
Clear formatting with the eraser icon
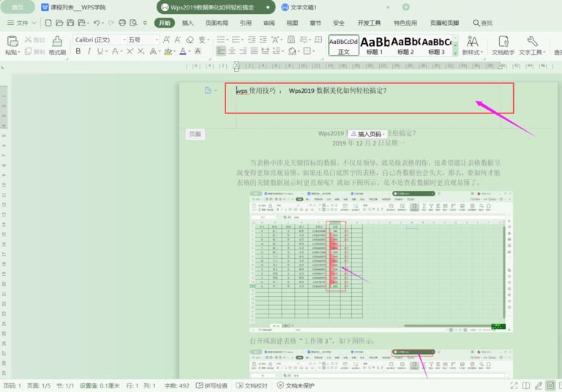pyautogui.click(x=190, y=39)
